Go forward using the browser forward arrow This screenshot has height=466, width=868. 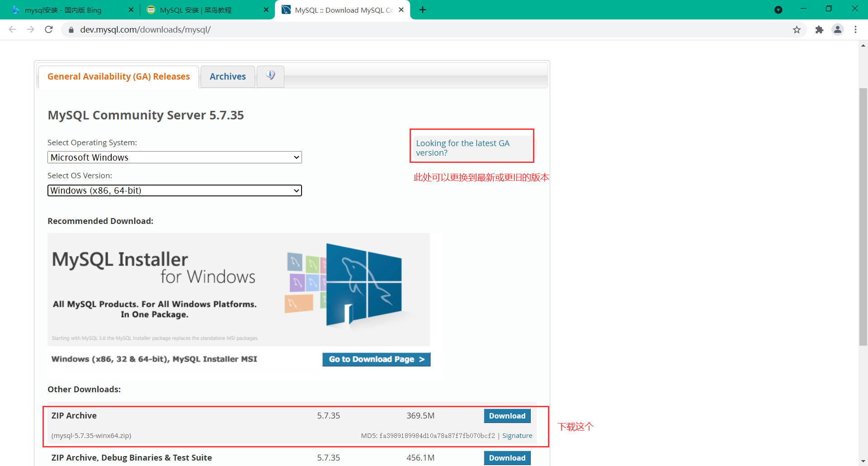(30, 29)
